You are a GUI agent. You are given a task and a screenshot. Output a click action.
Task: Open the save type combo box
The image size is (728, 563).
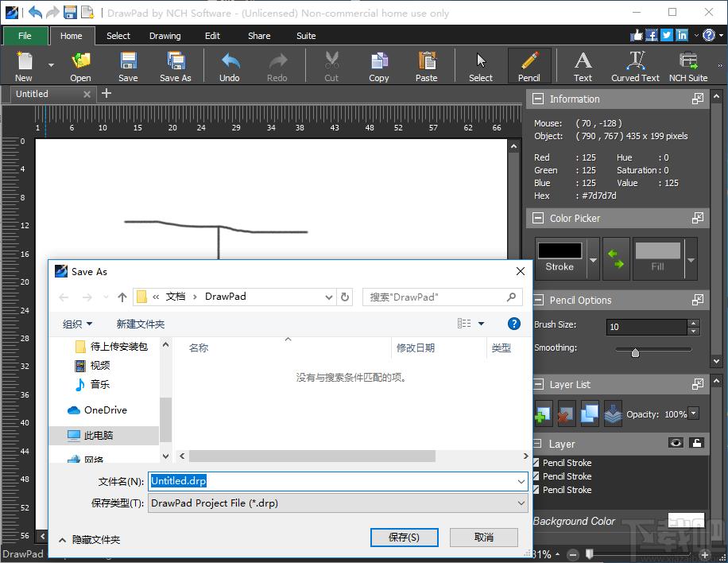coord(338,503)
